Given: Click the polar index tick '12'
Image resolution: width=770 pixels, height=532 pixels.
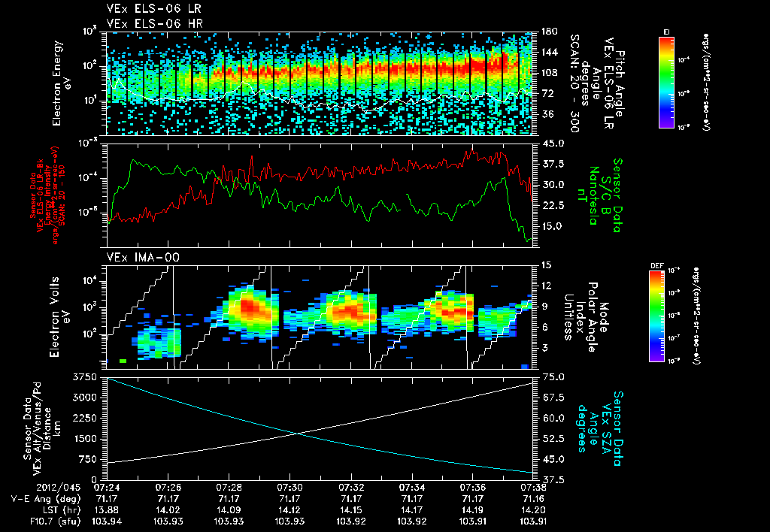Looking at the screenshot, I should (545, 286).
